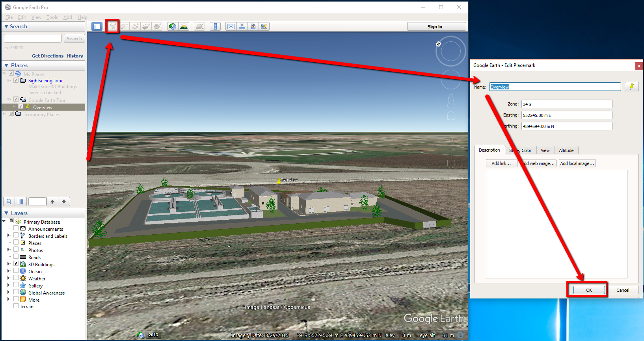
Task: Start the Record a Tour tool
Action: pos(157,26)
